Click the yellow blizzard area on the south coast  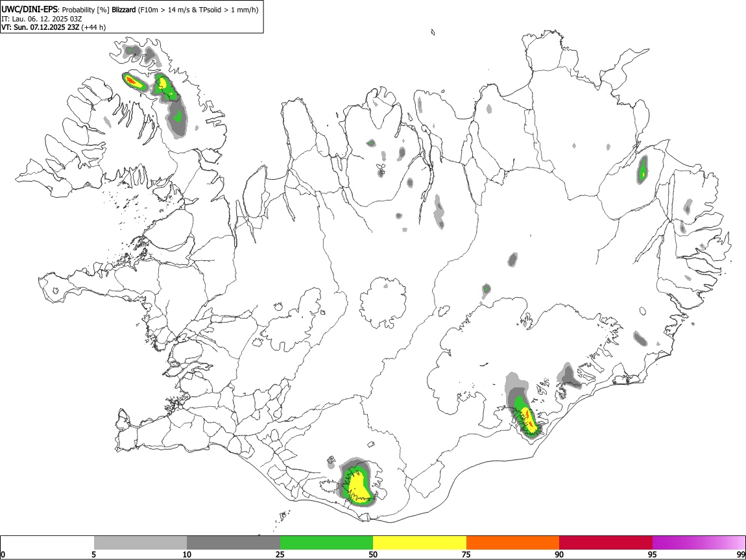359,488
